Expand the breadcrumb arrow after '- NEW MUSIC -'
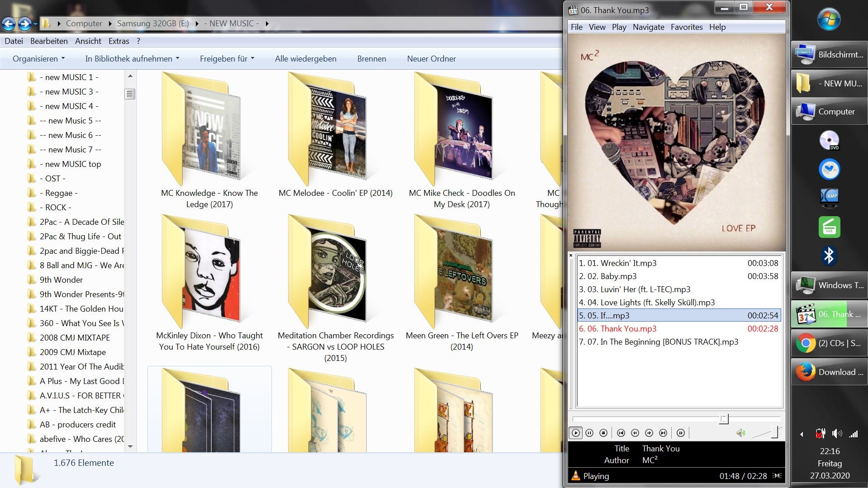Viewport: 868px width, 488px height. click(267, 24)
